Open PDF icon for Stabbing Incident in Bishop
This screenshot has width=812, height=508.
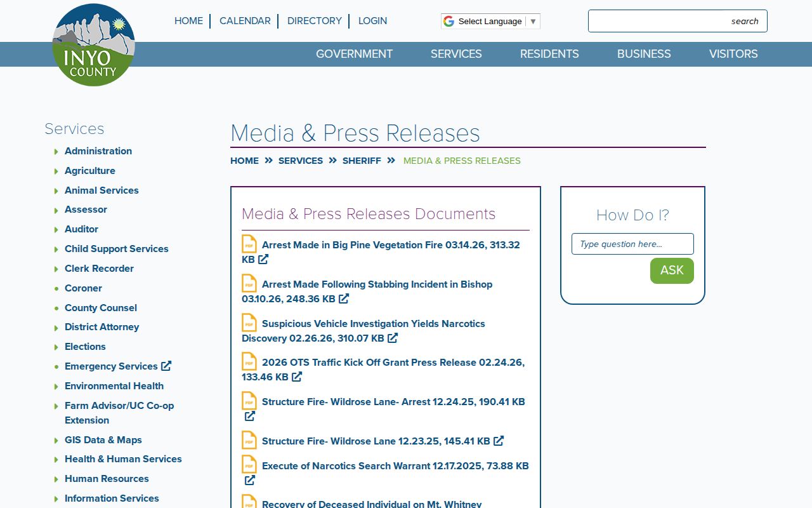(249, 284)
